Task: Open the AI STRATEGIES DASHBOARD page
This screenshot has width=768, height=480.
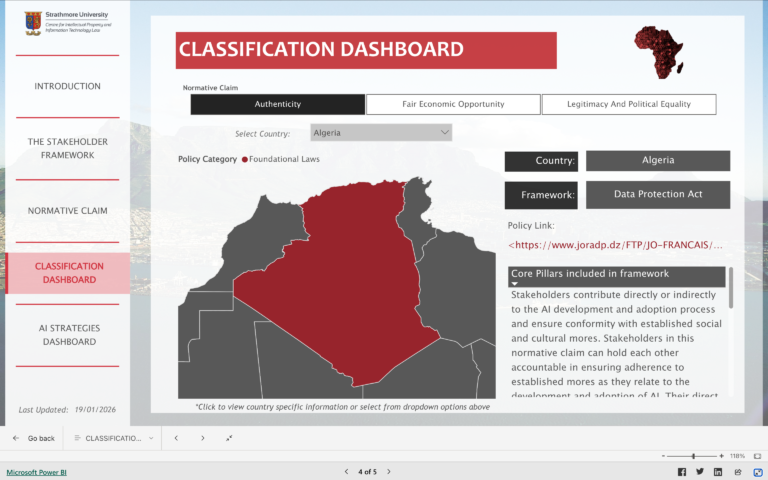Action: coord(69,335)
